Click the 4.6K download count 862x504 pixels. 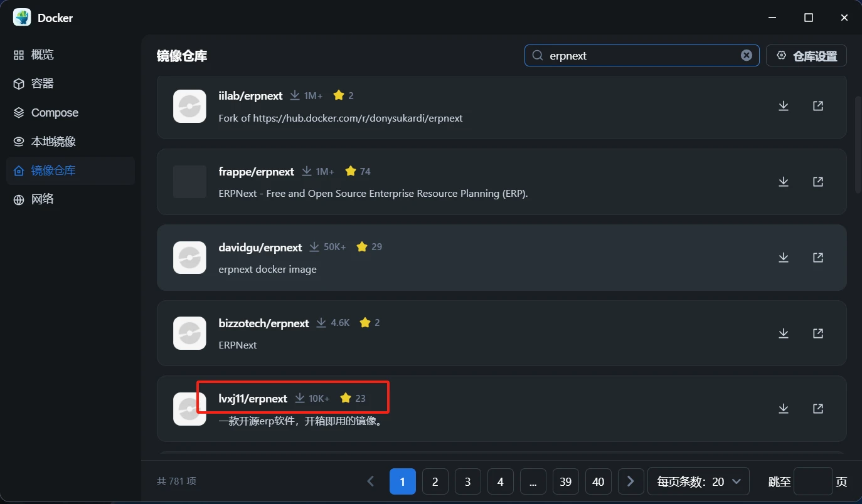pos(340,323)
